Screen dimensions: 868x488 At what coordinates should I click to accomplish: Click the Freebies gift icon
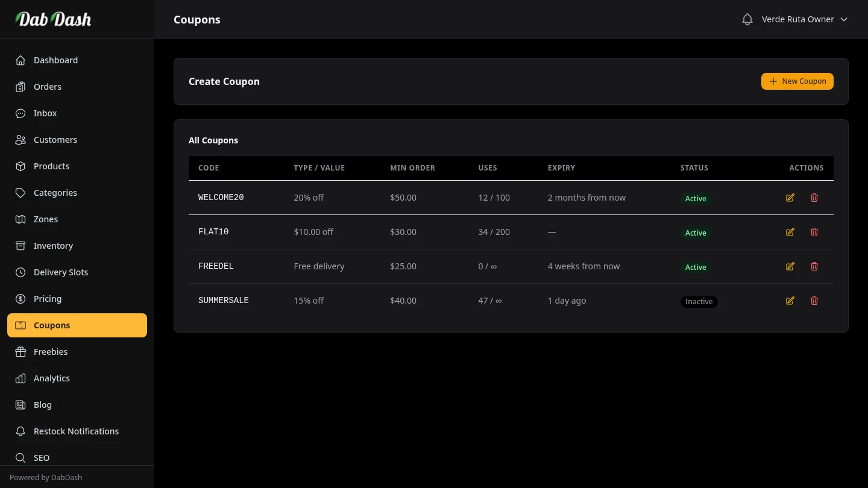click(x=20, y=352)
